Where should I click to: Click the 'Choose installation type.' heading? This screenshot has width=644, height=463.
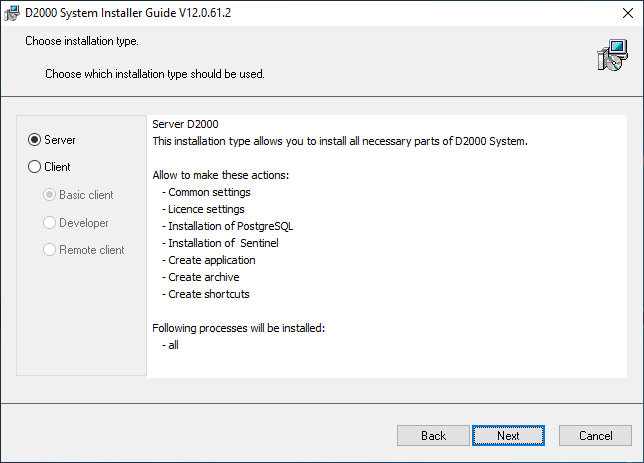point(82,42)
